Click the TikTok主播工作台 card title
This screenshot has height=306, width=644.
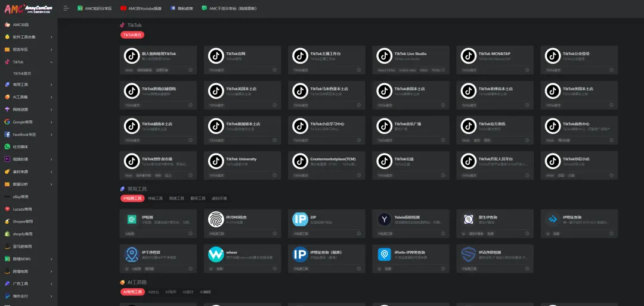326,54
